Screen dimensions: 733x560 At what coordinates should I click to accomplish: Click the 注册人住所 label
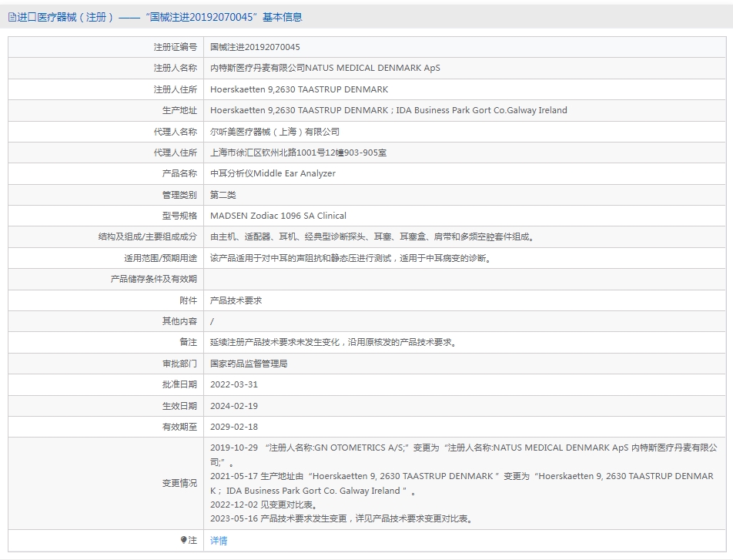(x=176, y=89)
